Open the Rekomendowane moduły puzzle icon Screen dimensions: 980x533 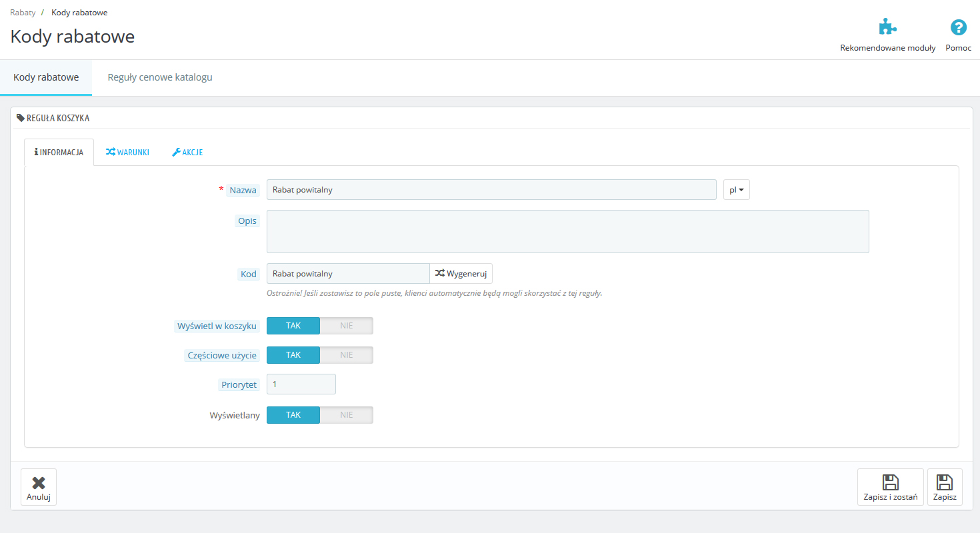tap(887, 28)
